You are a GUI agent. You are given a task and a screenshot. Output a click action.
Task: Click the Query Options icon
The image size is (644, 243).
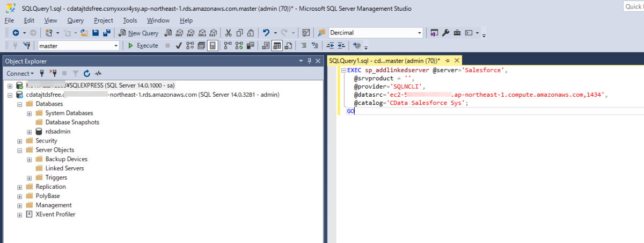coord(201,46)
